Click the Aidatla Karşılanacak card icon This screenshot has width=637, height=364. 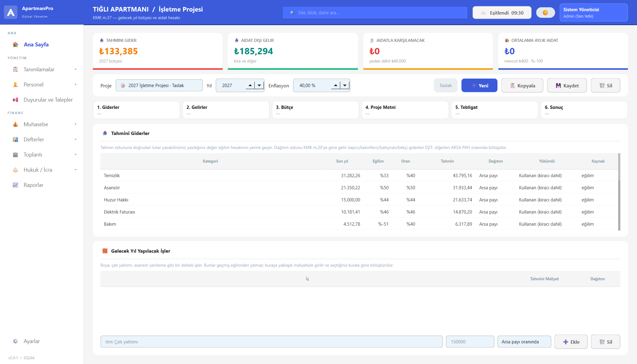(x=372, y=40)
